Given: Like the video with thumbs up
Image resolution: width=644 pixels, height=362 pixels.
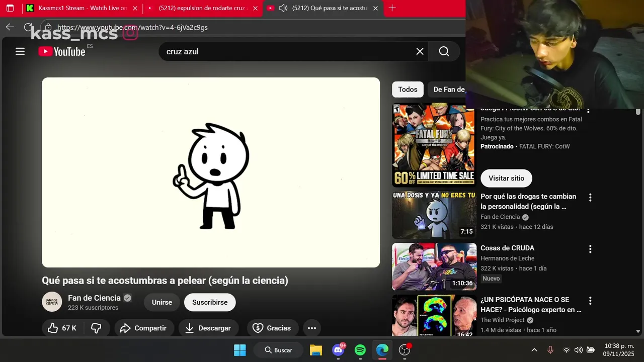Looking at the screenshot, I should tap(62, 328).
